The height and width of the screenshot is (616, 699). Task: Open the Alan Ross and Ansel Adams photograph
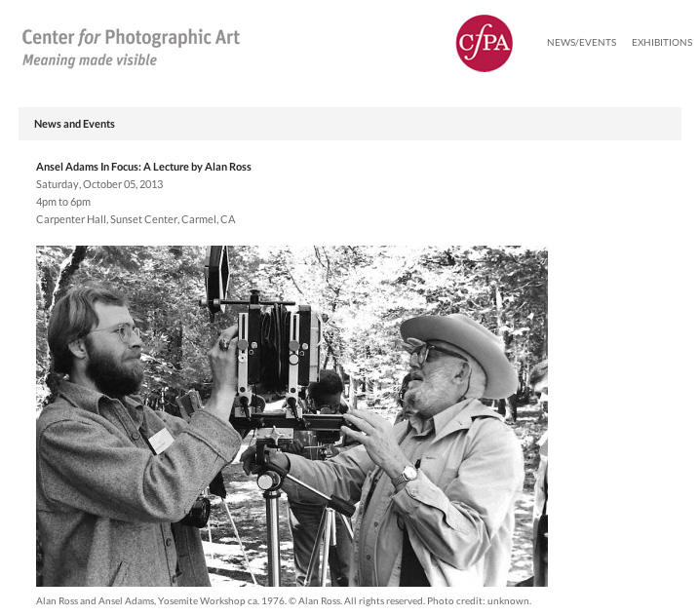tap(291, 416)
